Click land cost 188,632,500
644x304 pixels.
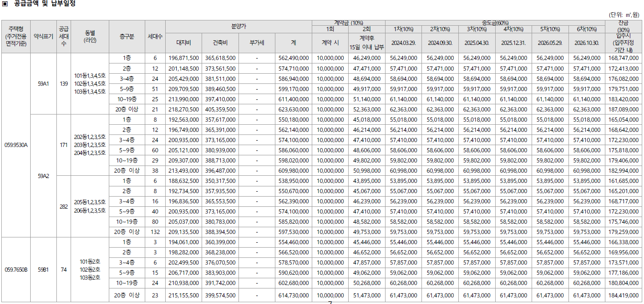183,181
